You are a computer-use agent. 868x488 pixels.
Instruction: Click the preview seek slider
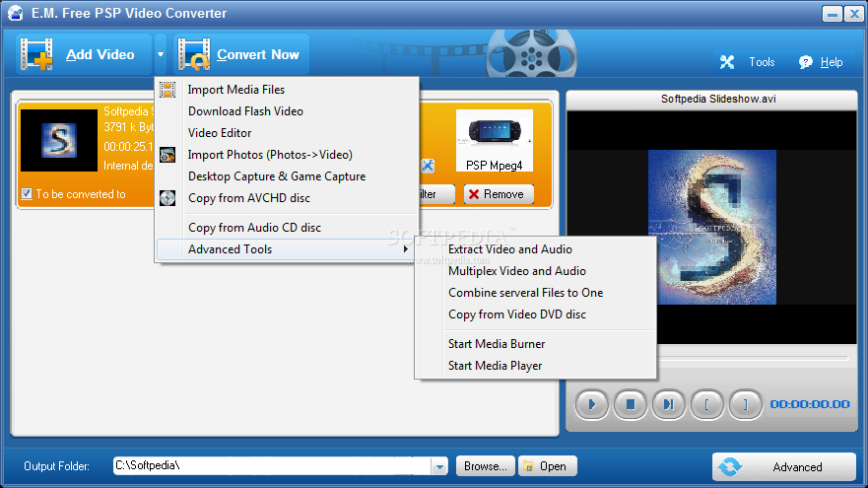[x=753, y=359]
